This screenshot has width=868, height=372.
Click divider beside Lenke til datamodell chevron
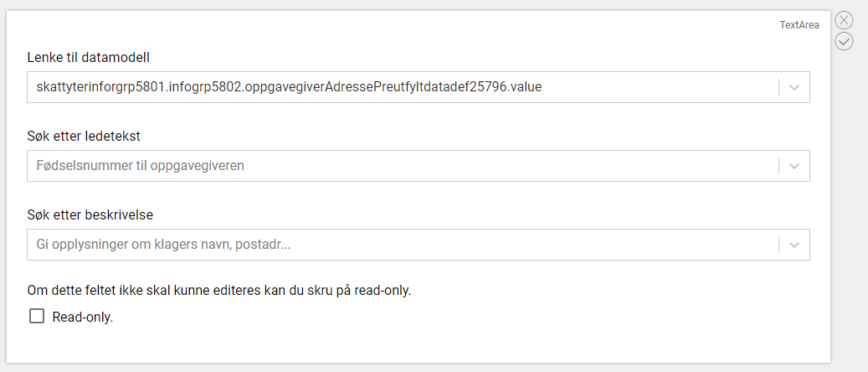pos(779,87)
